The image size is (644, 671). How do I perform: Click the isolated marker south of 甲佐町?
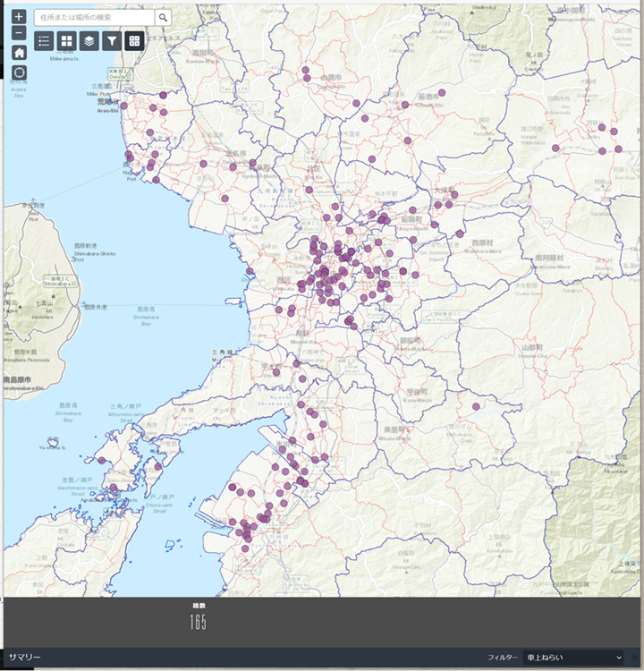pos(476,406)
